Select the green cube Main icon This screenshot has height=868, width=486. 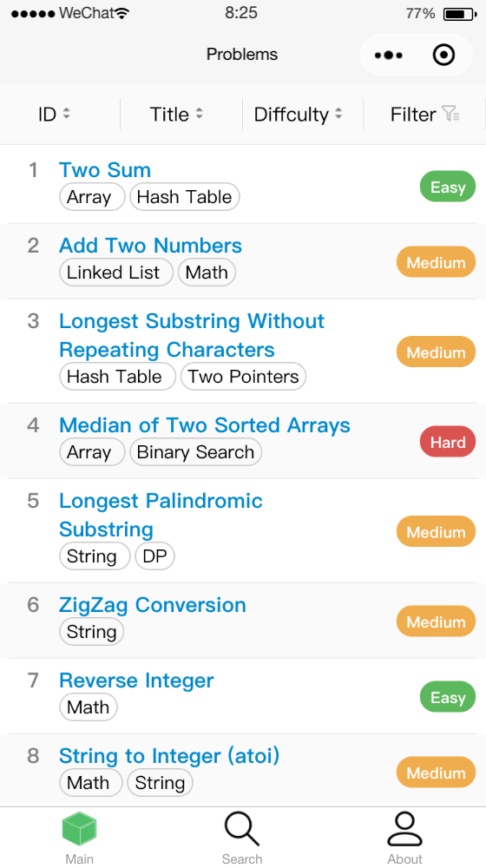79,829
